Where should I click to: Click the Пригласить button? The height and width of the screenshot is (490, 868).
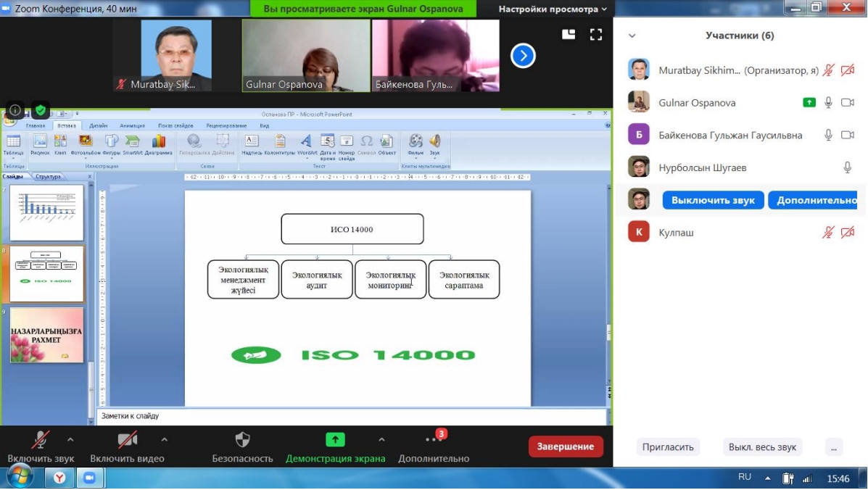tap(668, 447)
